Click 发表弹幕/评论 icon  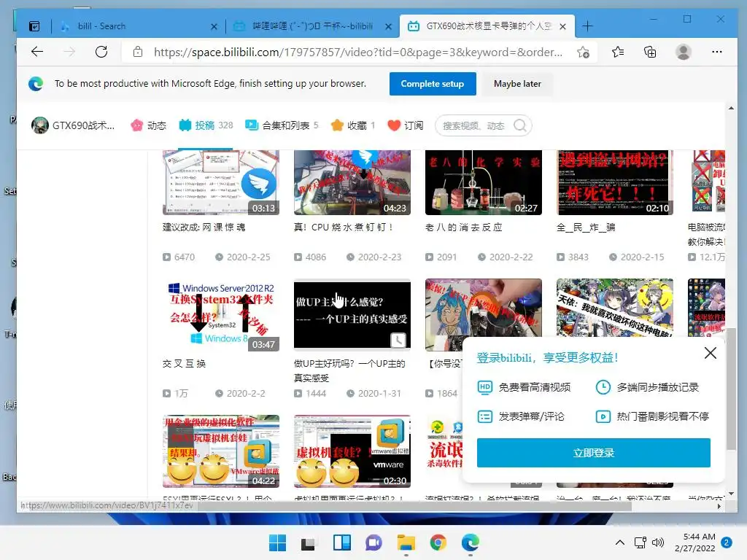484,416
